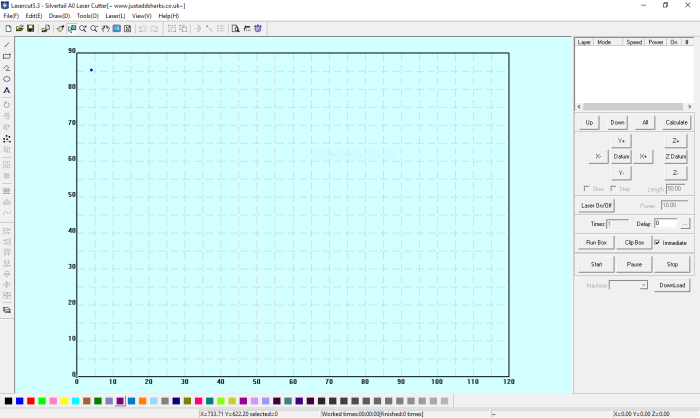The height and width of the screenshot is (418, 700).
Task: Click the Delay input field
Action: pyautogui.click(x=664, y=224)
